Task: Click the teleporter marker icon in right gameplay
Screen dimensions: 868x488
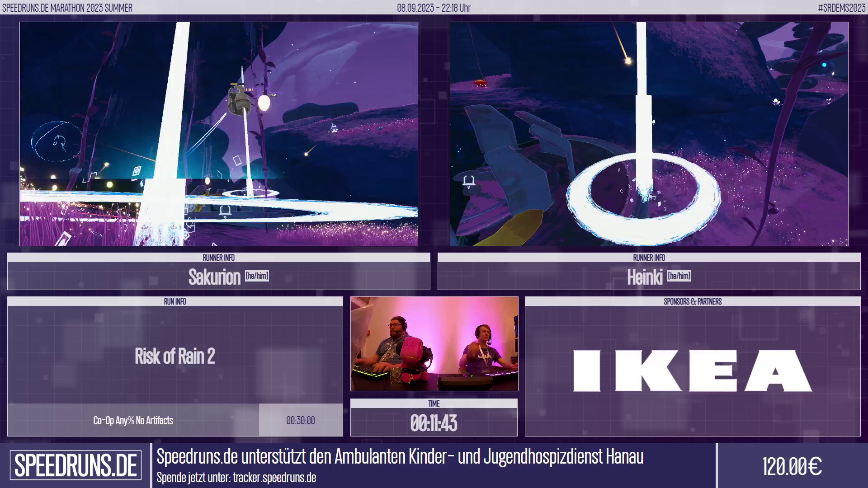Action: point(468,181)
